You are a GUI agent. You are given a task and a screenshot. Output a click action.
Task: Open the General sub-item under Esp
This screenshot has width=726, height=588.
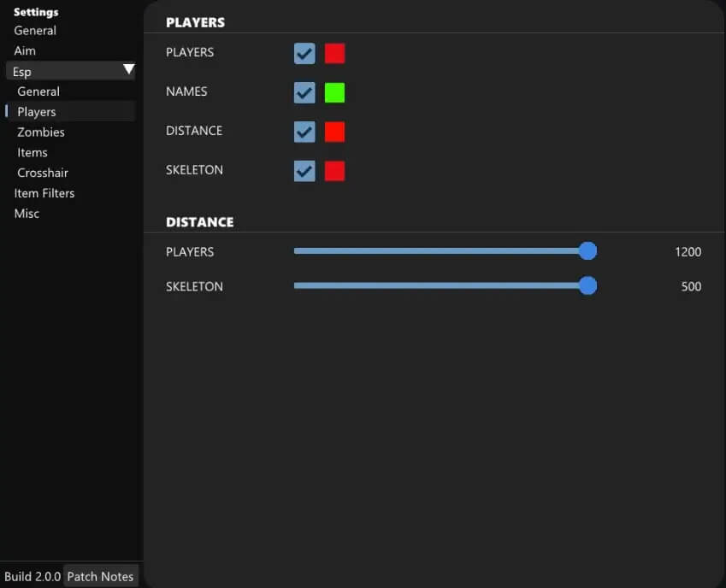click(38, 91)
